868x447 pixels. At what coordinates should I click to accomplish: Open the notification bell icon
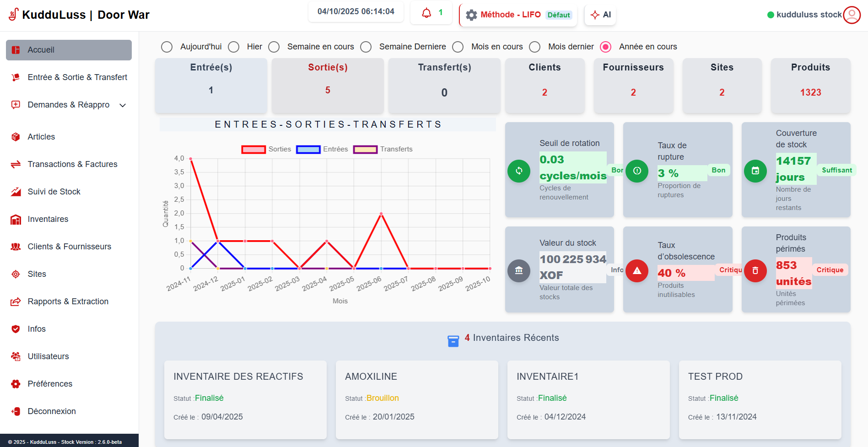426,13
